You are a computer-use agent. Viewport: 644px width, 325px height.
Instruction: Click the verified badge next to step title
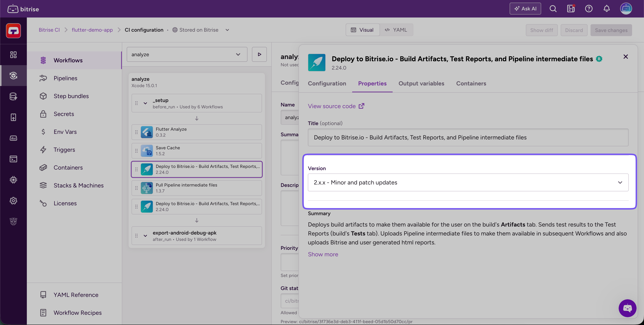[599, 59]
